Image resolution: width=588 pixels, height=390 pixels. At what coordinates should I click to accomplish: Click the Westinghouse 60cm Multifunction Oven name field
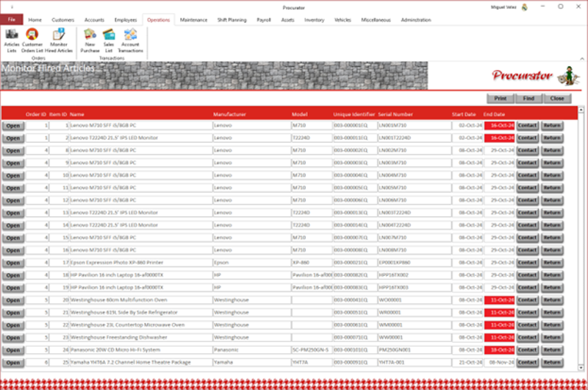(140, 300)
